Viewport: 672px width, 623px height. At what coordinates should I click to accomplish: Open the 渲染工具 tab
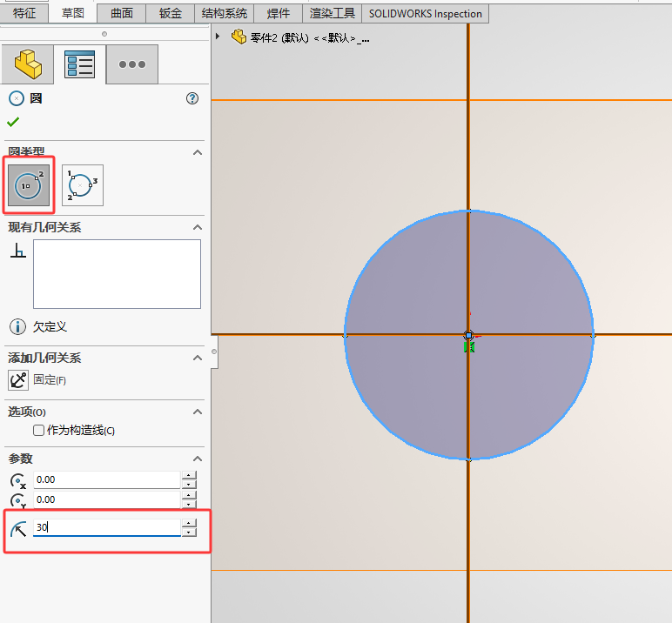tap(333, 13)
